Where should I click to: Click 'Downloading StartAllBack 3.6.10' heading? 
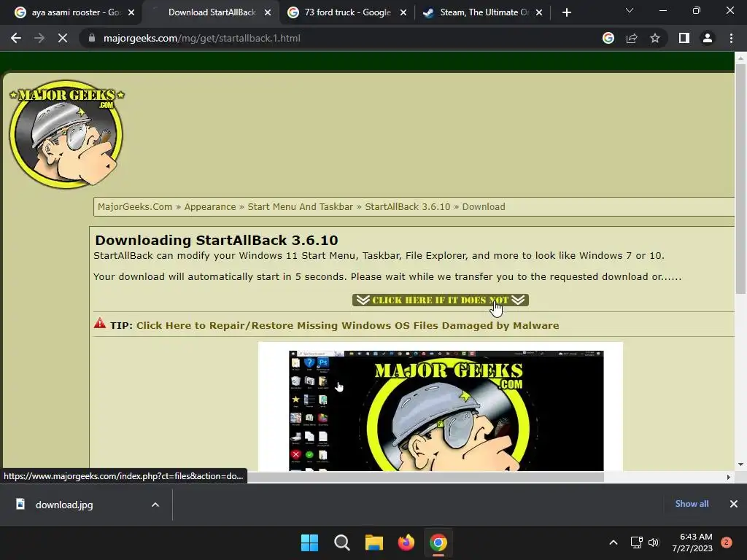(216, 240)
